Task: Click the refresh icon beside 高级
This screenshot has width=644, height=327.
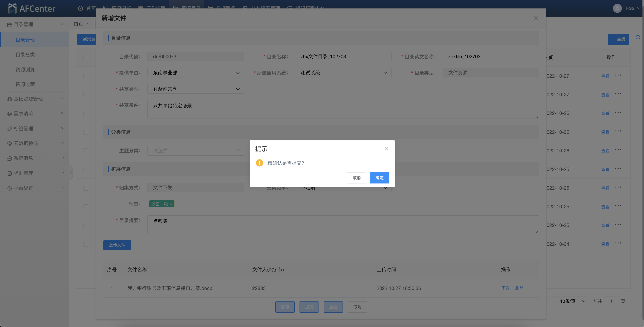Action: [x=637, y=37]
